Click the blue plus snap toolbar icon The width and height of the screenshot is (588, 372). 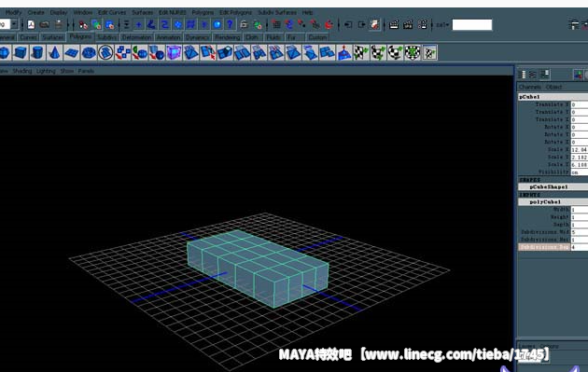coord(138,25)
